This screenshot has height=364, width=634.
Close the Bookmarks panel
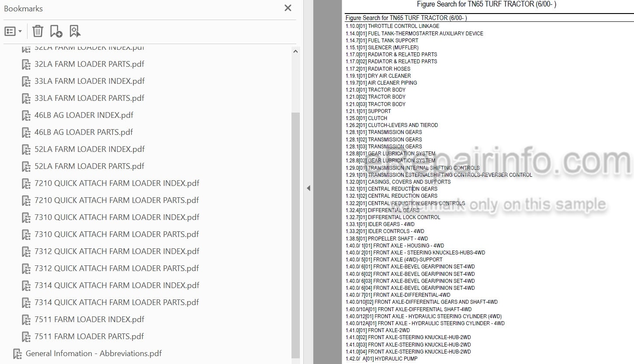coord(288,8)
